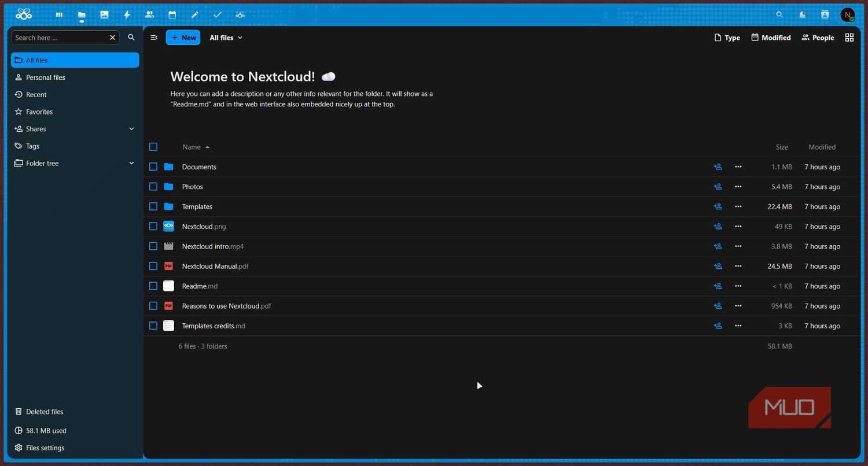
Task: Expand the Folder tree chevron
Action: tap(131, 164)
